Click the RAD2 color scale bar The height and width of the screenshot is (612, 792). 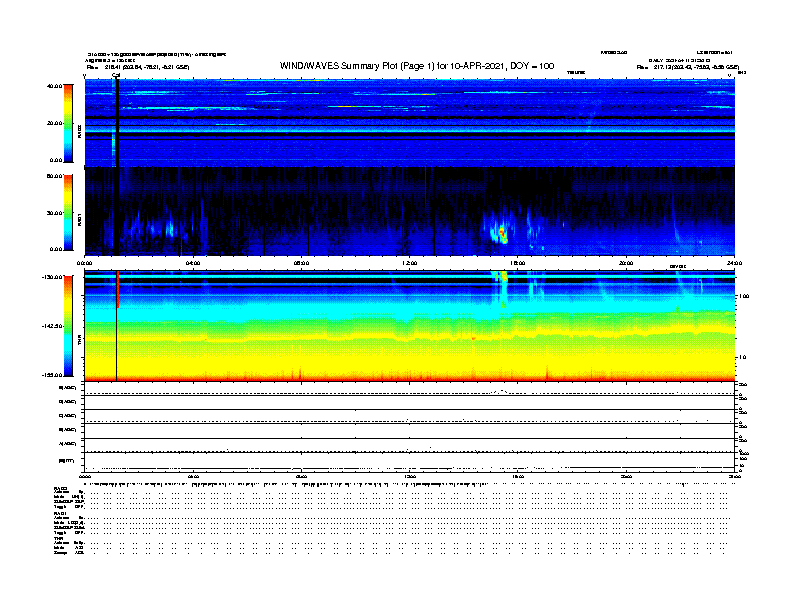68,123
